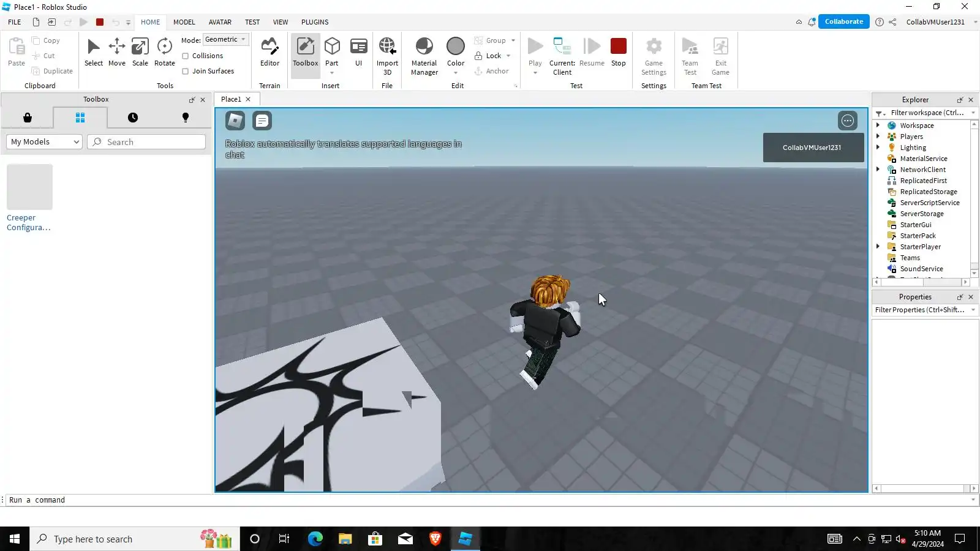Screen dimensions: 980x551
Task: Open the Toolbox Creations lightbulb tab
Action: (186, 118)
